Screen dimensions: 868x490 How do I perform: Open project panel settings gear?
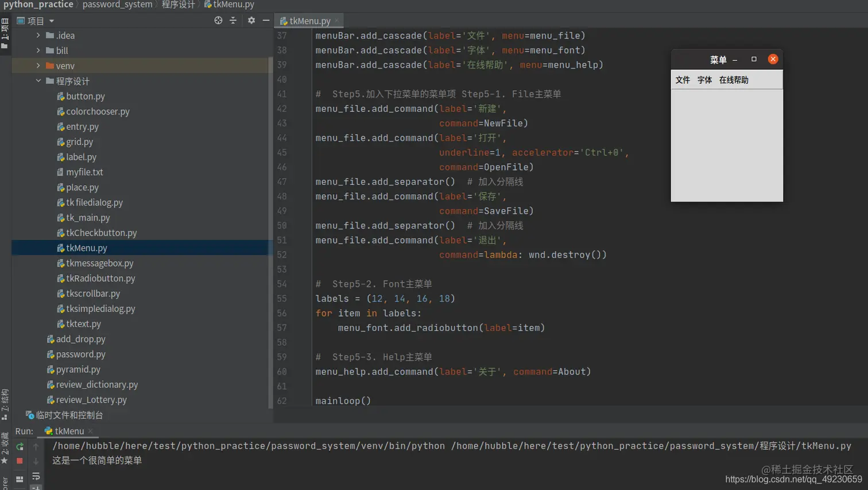pos(251,20)
